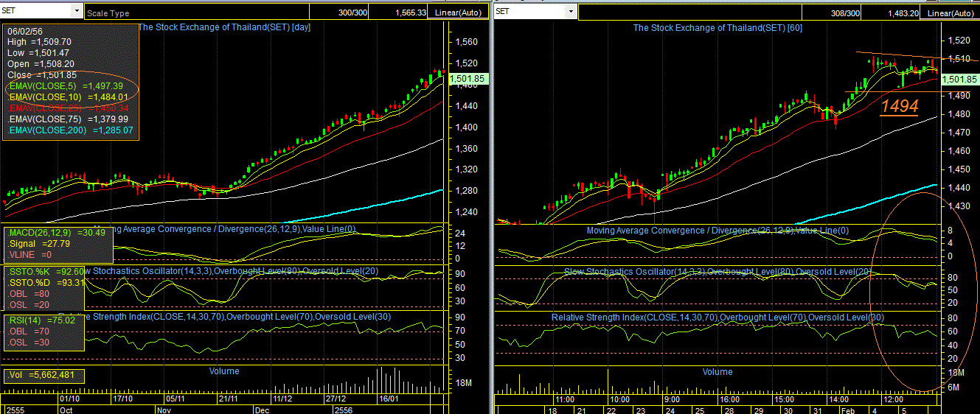The width and height of the screenshot is (980, 414).
Task: Open the SET symbol dropdown in daily chart
Action: (x=77, y=11)
